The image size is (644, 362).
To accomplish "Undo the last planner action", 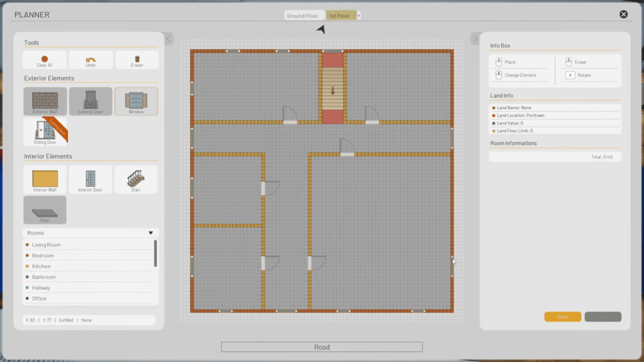I will click(x=90, y=59).
